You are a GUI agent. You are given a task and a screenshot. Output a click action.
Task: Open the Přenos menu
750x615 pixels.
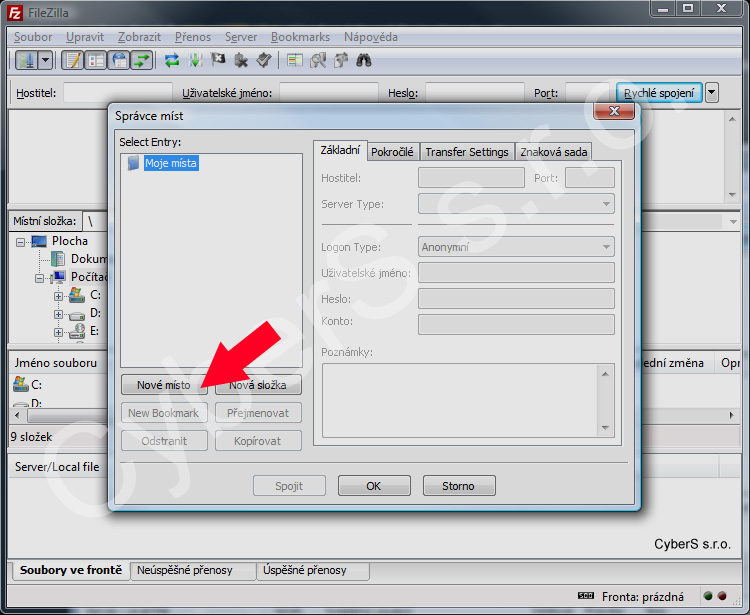click(193, 37)
